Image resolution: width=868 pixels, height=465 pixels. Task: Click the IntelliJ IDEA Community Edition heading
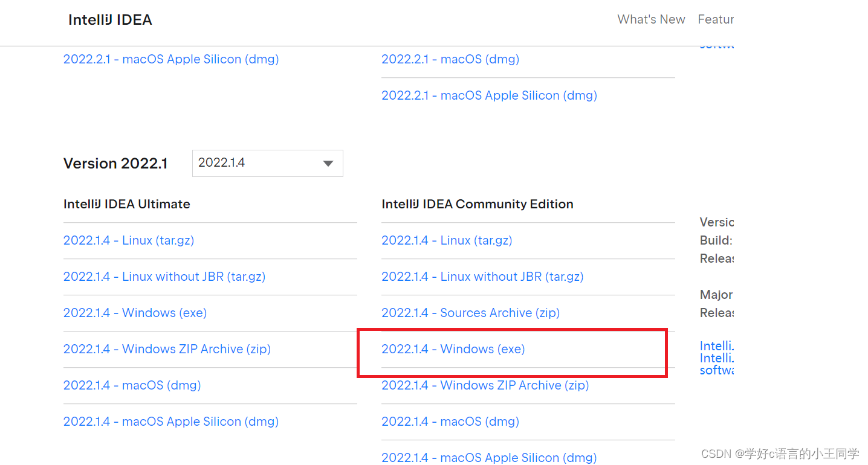[478, 204]
